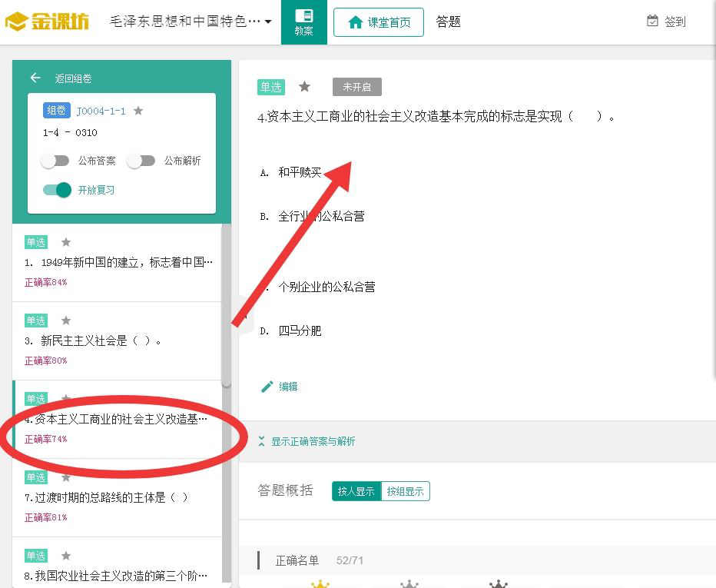Click the 课堂首页 button

(x=379, y=22)
